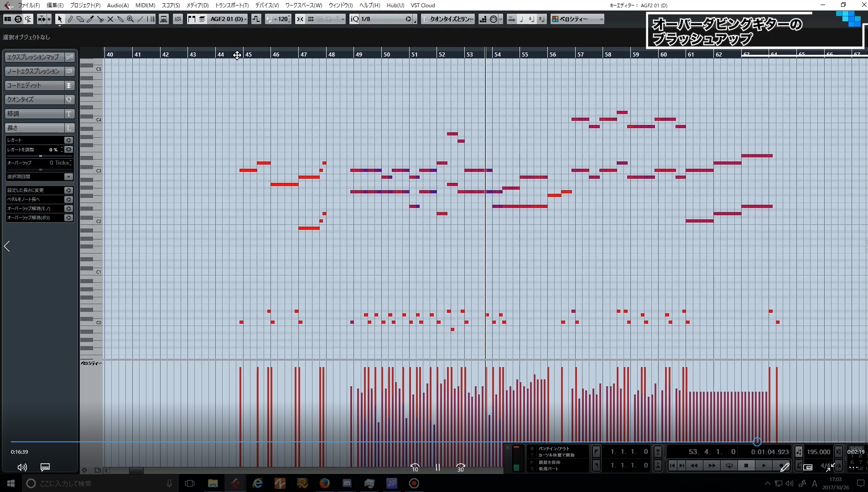Screen dimensions: 868x492
Task: Open the Windows Start menu
Action: (10, 483)
